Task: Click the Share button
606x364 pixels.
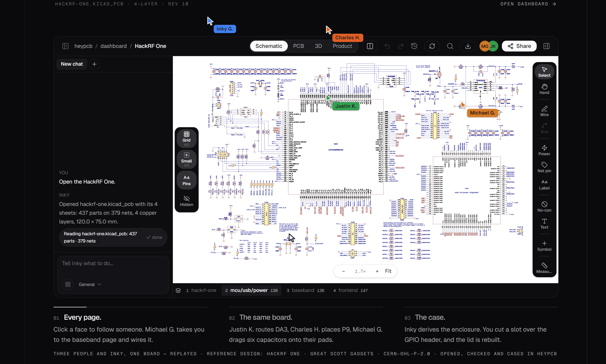Action: pos(519,46)
